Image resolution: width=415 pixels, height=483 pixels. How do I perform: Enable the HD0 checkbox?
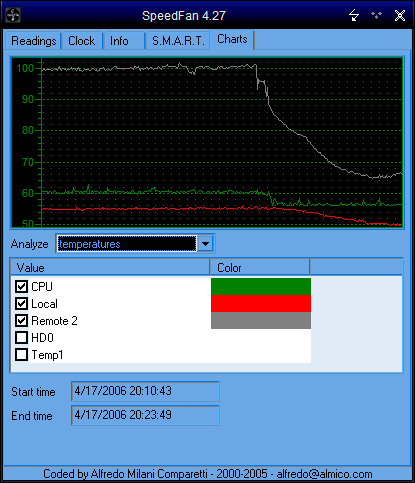[22, 337]
